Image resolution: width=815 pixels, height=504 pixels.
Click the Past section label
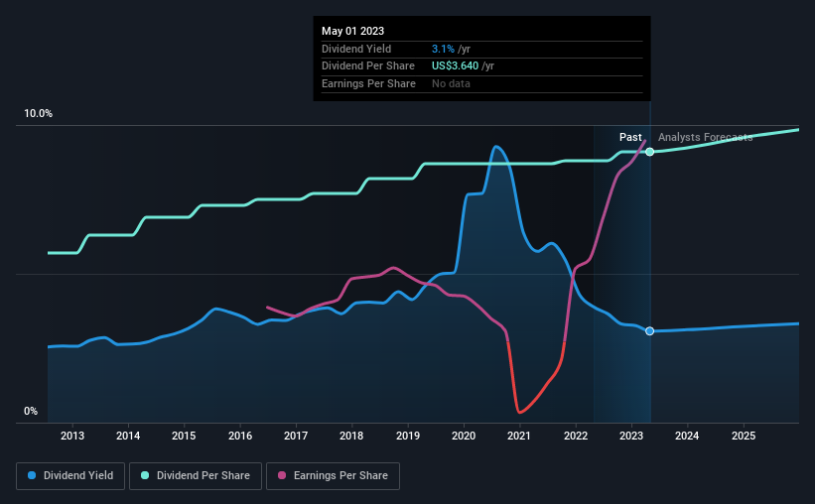click(x=630, y=137)
